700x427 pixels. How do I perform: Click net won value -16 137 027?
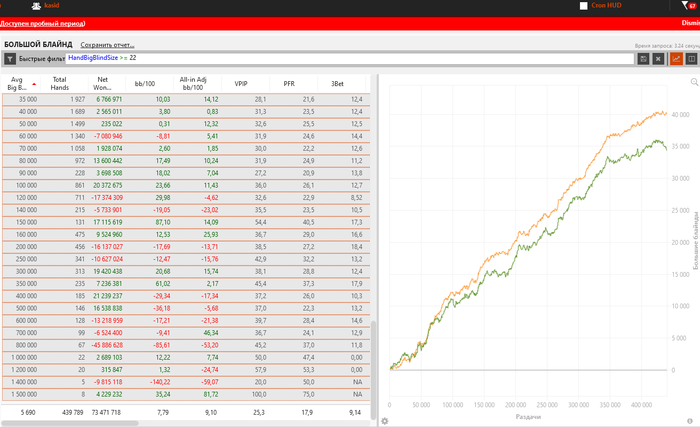[107, 247]
